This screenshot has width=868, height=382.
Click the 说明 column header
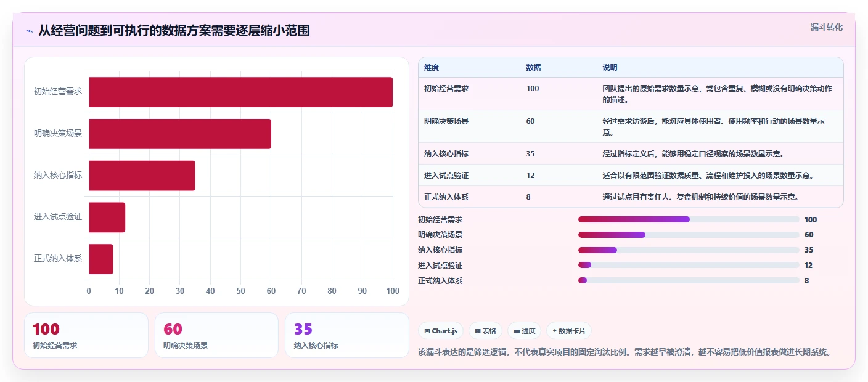pos(610,68)
